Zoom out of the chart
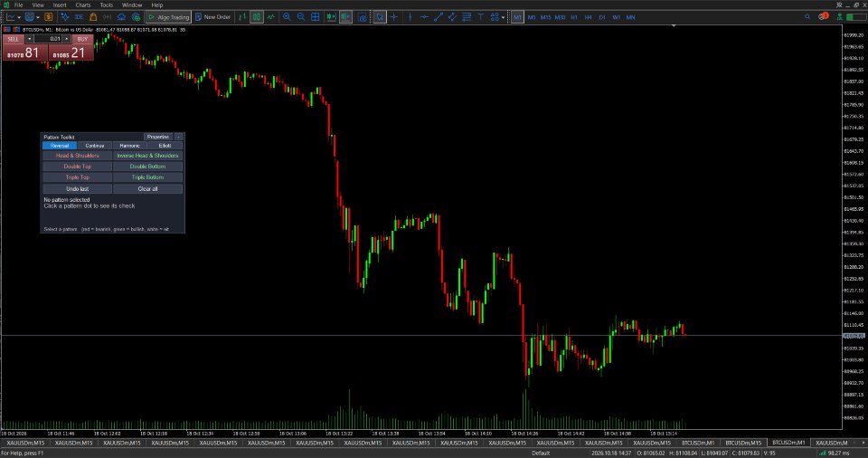868x458 pixels. 300,17
